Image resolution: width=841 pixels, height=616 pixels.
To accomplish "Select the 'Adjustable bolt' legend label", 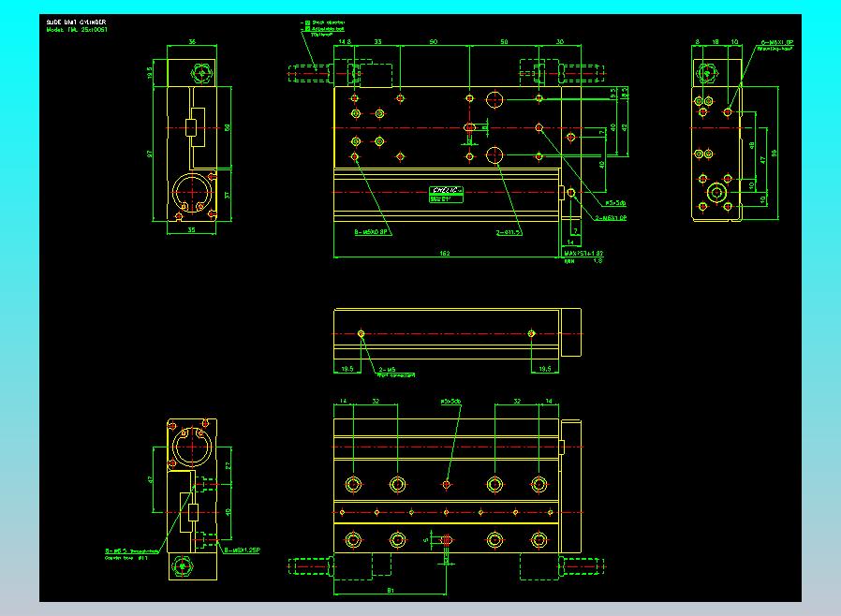I will [328, 28].
